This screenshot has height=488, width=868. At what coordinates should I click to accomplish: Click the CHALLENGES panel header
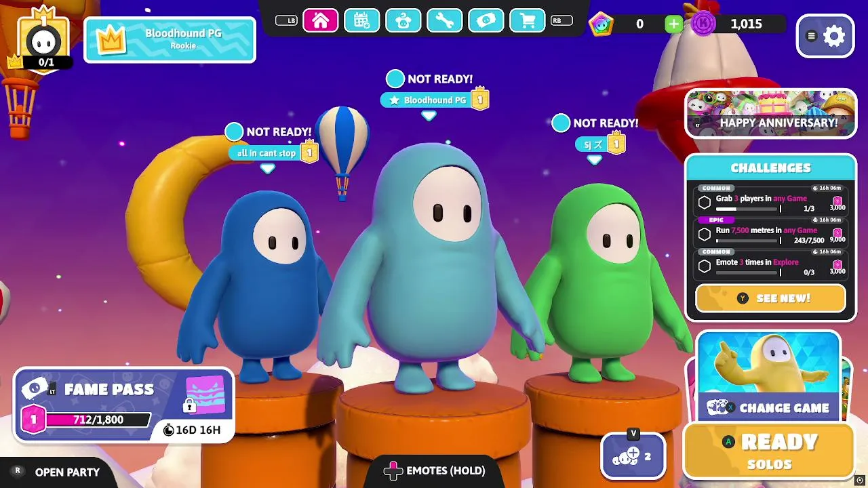[770, 168]
